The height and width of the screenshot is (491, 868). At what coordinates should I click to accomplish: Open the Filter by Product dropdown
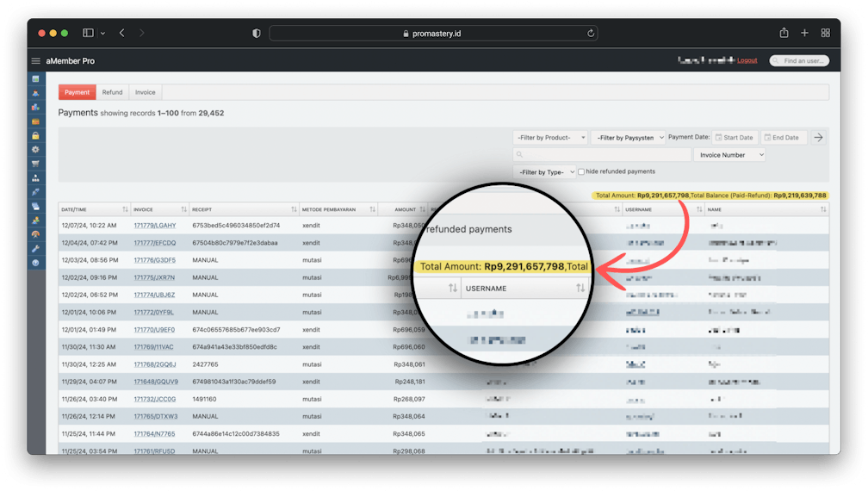(x=550, y=138)
